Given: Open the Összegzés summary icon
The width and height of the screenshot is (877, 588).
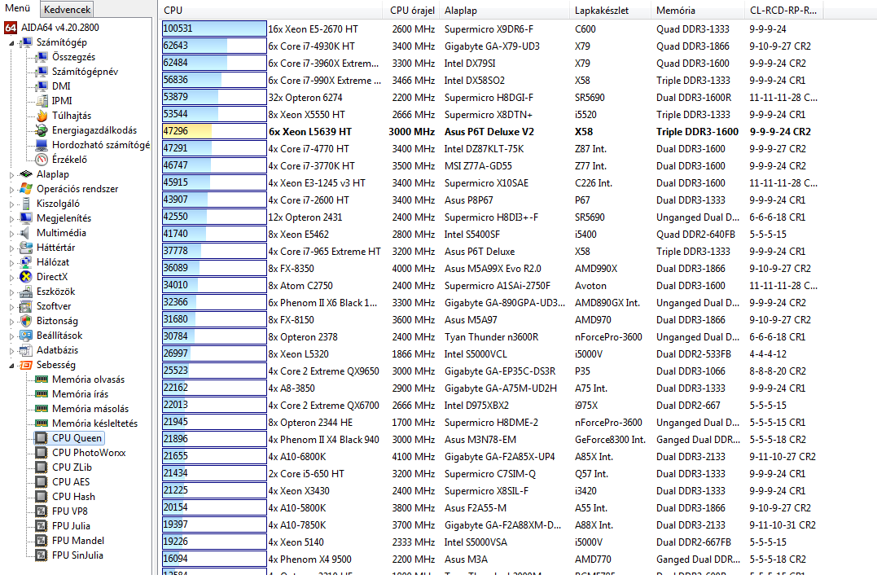Looking at the screenshot, I should [42, 57].
